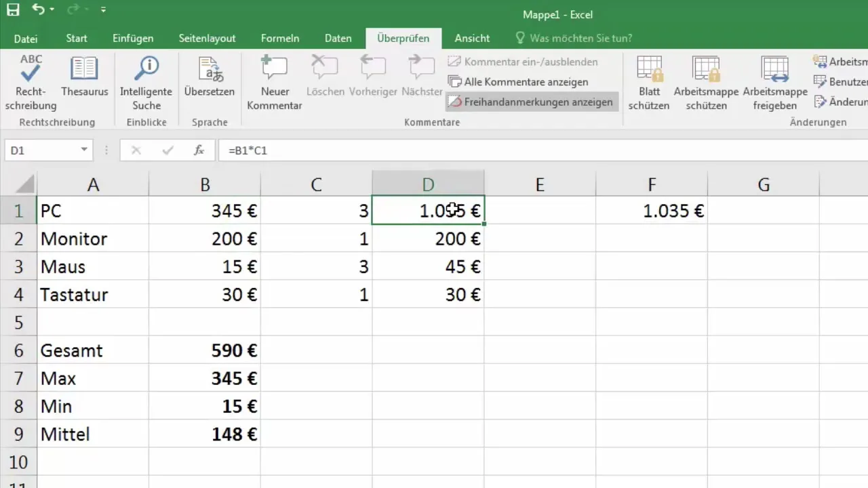Screen dimensions: 868x488
Task: Click the Select All corner triangle
Action: pyautogui.click(x=24, y=184)
